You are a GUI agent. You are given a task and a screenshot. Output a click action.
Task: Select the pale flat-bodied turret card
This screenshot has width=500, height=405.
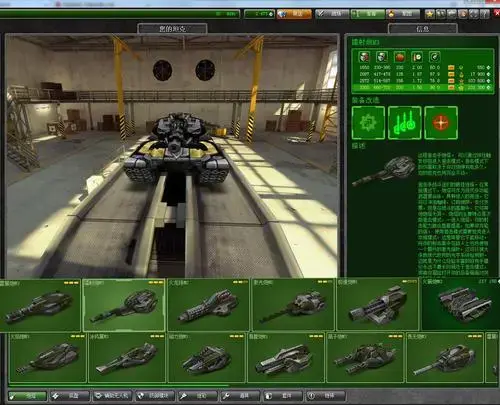tap(286, 358)
